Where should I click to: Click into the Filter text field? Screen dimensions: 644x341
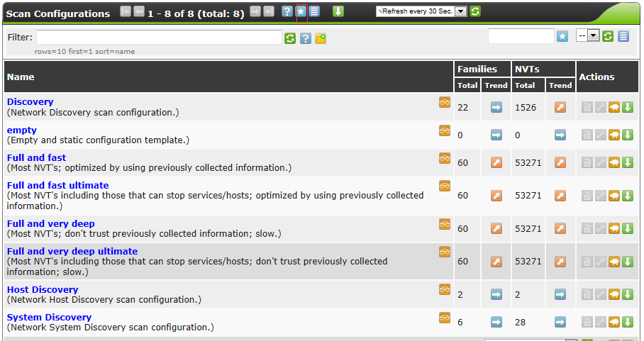[159, 37]
